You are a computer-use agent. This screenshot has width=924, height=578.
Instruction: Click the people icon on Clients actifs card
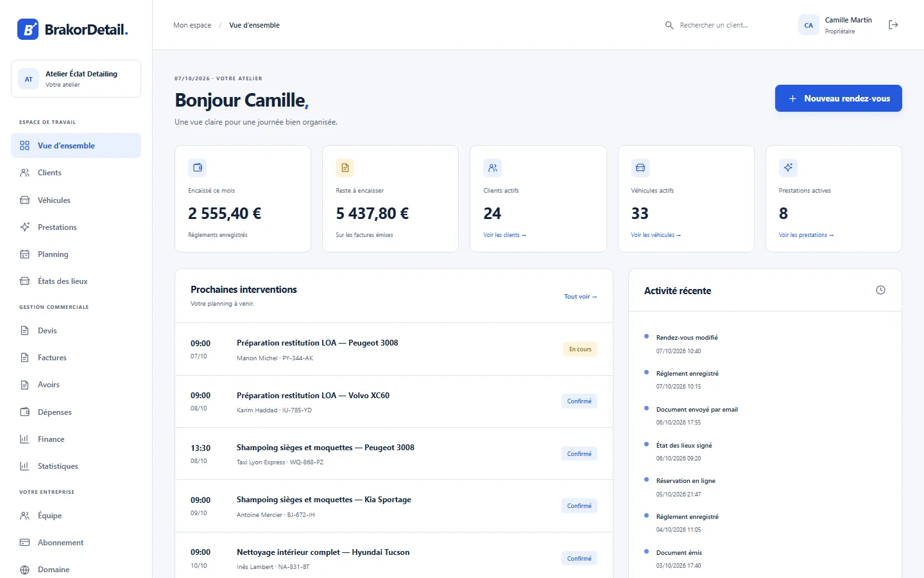click(x=493, y=168)
